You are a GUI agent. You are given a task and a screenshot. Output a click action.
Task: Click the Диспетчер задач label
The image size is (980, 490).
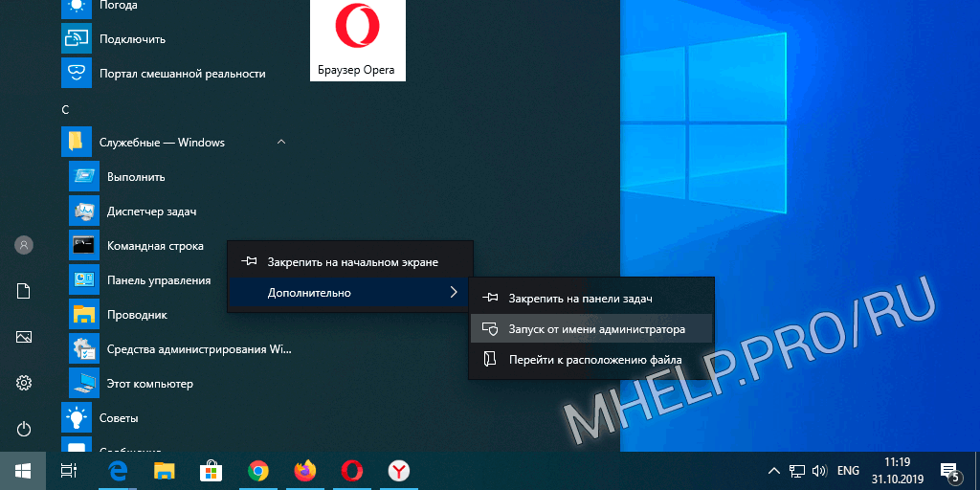pyautogui.click(x=152, y=212)
